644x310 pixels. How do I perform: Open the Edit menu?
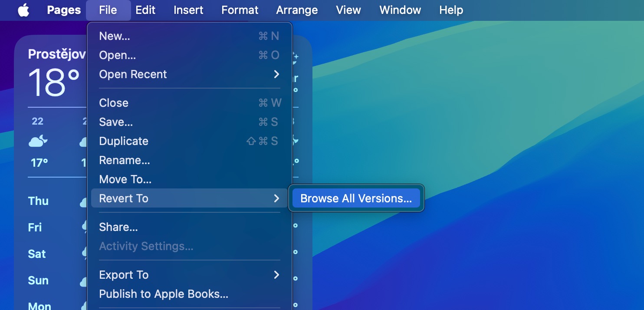point(145,10)
